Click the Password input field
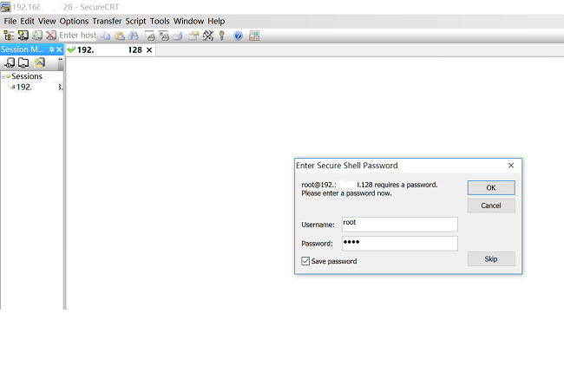This screenshot has width=564, height=392. coord(399,243)
